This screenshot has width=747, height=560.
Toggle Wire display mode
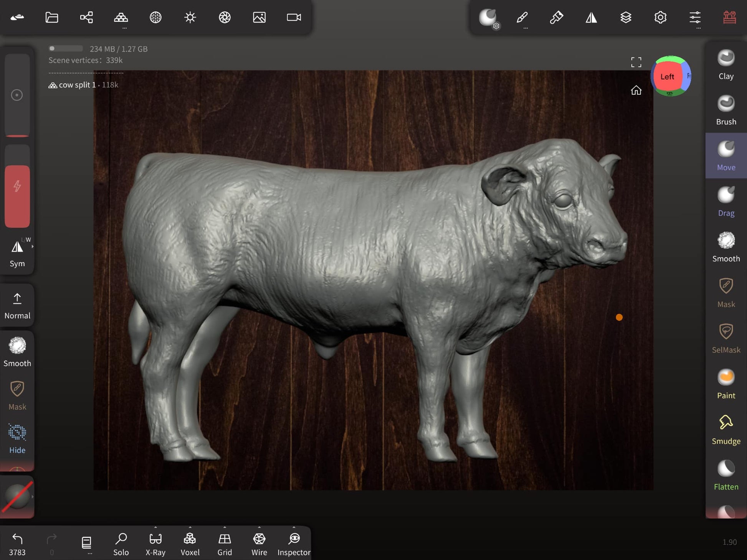(x=259, y=544)
